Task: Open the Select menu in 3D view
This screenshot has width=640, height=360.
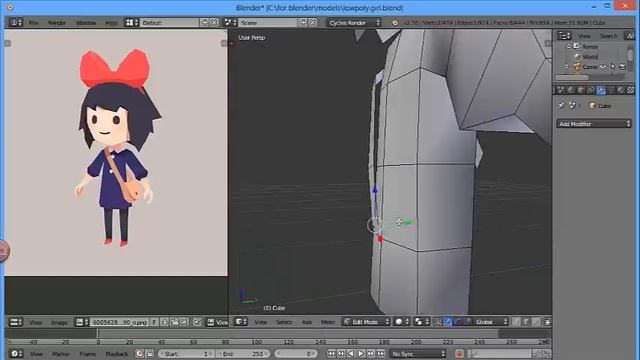Action: click(x=284, y=322)
